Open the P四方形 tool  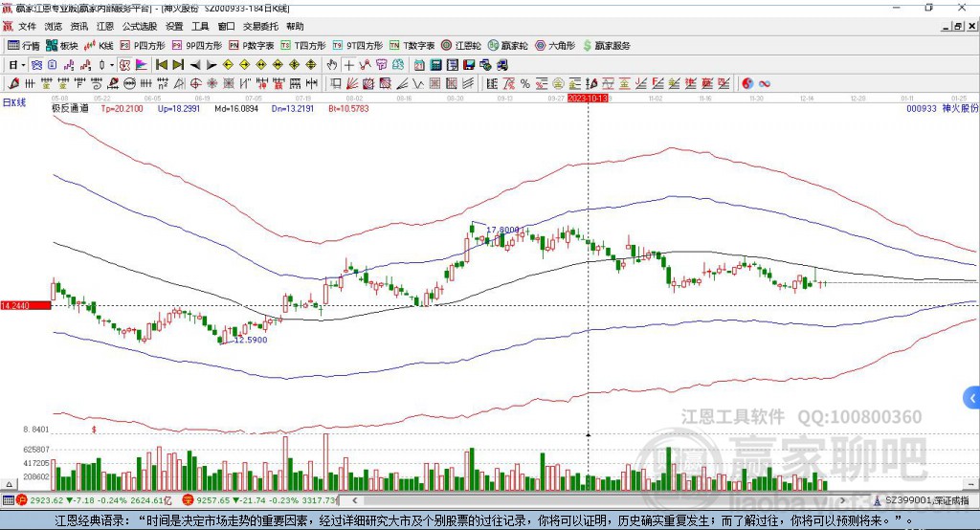coord(143,46)
